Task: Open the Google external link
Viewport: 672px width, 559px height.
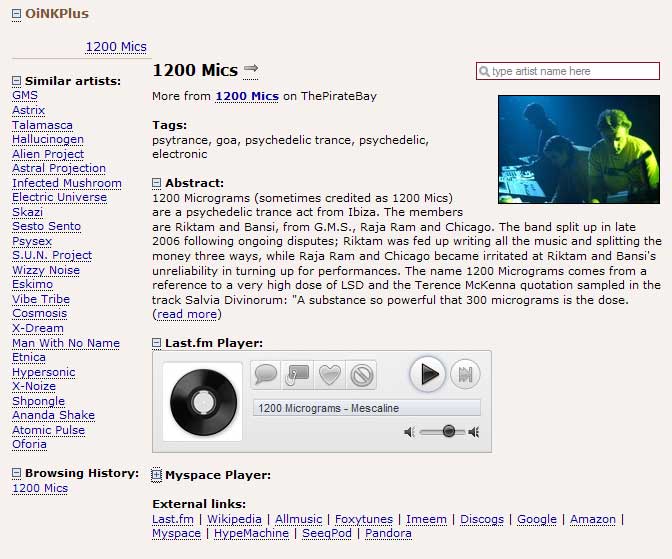Action: pos(537,519)
